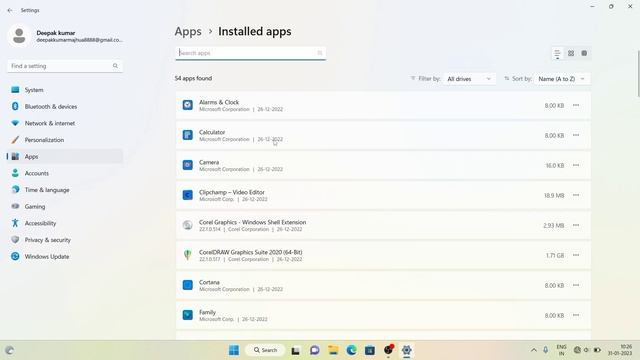Open Privacy & security settings

tap(65, 240)
